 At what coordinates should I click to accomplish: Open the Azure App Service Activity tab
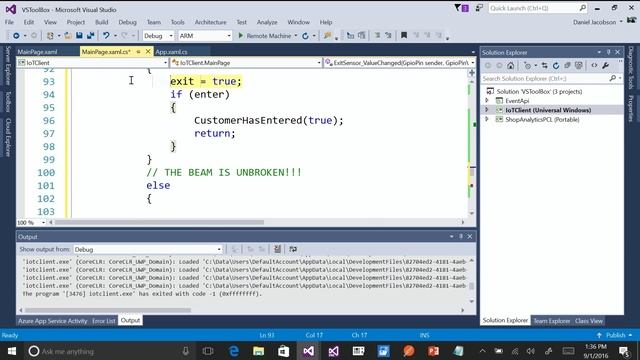[x=53, y=321]
